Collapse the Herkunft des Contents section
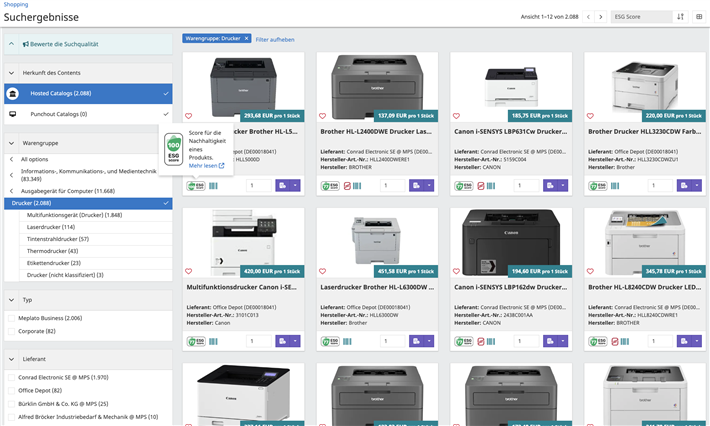 11,73
